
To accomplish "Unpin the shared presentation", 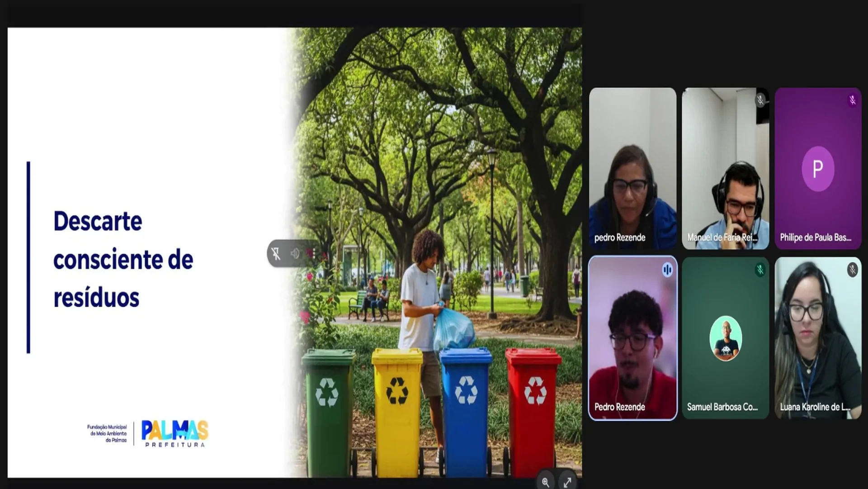I will click(x=276, y=254).
